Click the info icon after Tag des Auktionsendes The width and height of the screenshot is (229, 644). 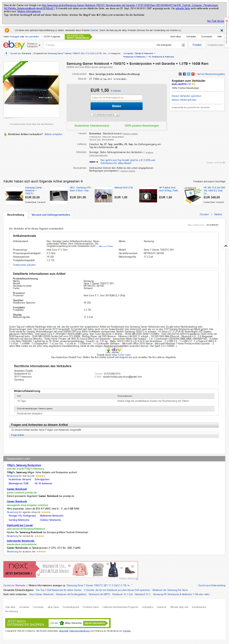[116, 147]
